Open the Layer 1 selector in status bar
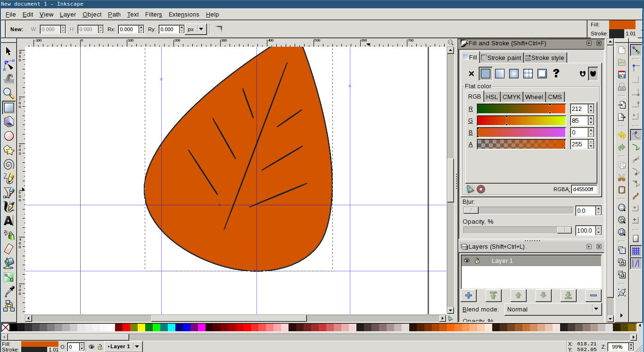The height and width of the screenshot is (352, 644). pos(124,346)
